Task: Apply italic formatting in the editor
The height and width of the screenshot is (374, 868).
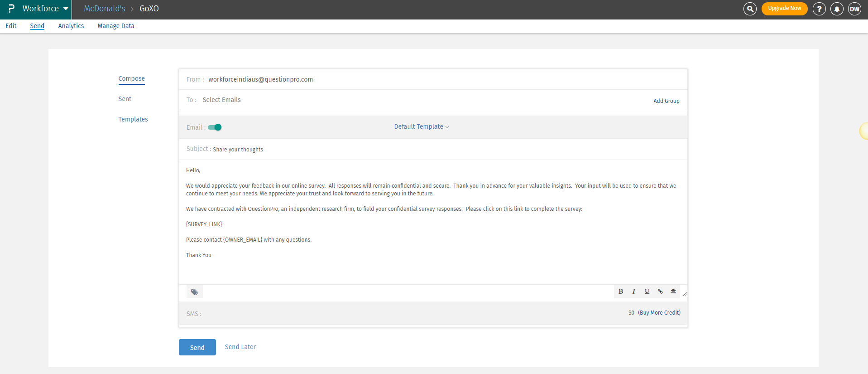Action: point(634,291)
